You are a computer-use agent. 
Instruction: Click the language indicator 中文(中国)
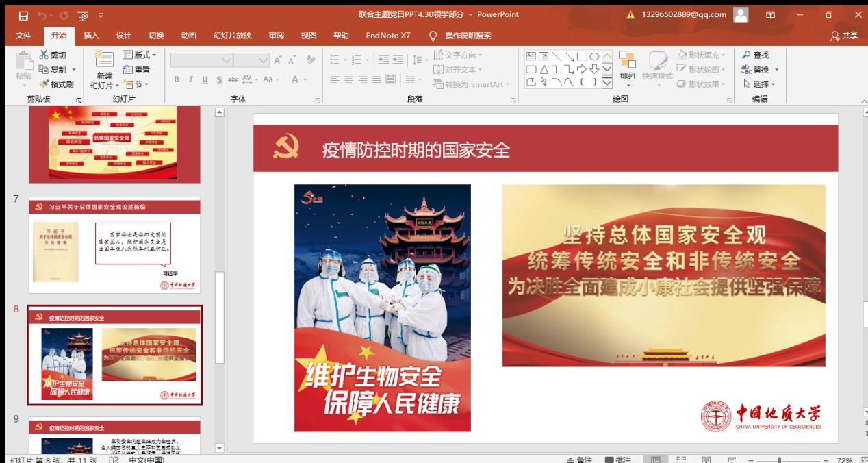147,460
